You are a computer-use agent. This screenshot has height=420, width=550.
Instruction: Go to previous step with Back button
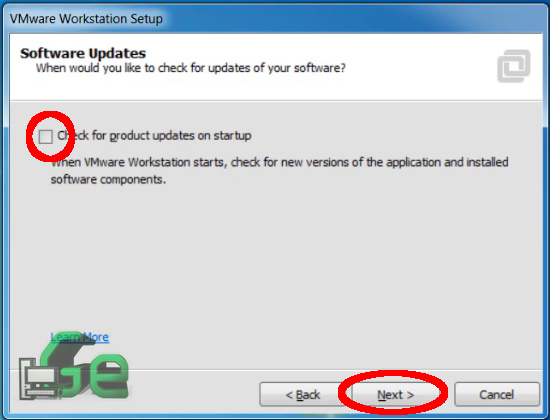coord(302,394)
